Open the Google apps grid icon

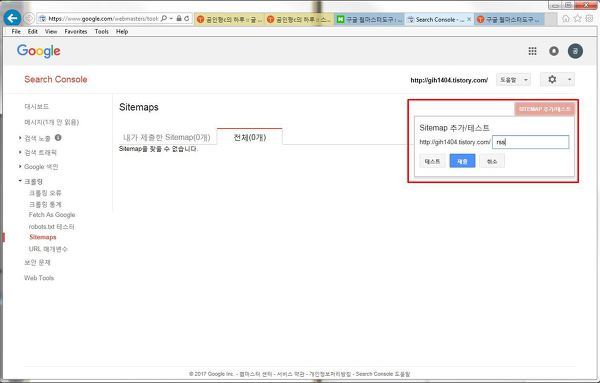(x=532, y=51)
